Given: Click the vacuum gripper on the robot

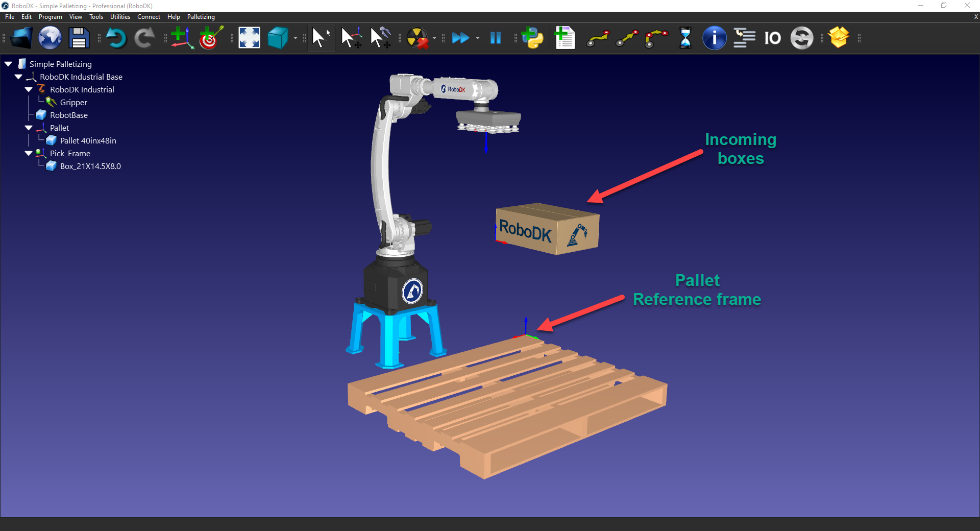Looking at the screenshot, I should (488, 123).
